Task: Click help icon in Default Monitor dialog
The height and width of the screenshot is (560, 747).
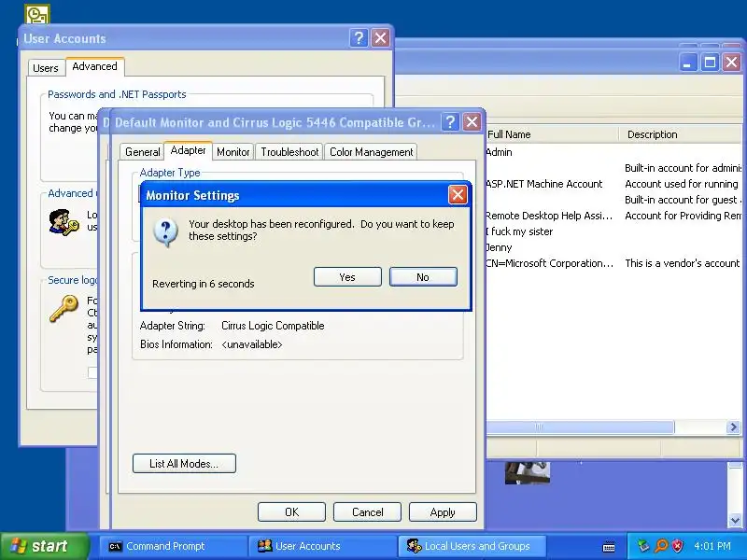Action: tap(450, 122)
